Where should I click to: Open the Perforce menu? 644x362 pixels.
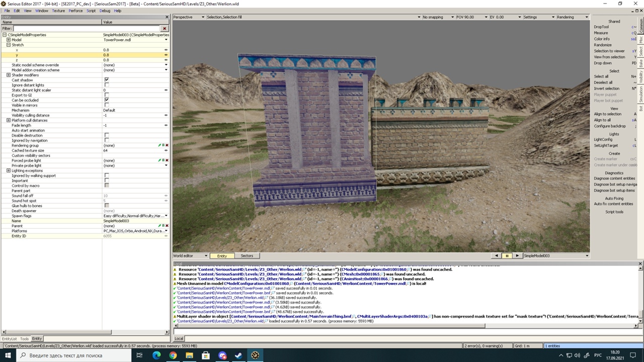tap(75, 11)
